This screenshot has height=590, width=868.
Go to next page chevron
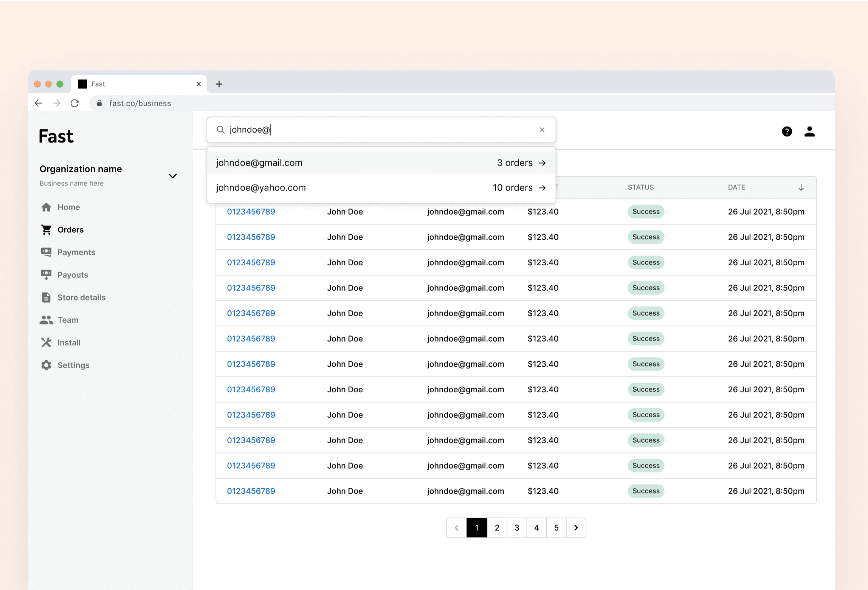point(576,528)
